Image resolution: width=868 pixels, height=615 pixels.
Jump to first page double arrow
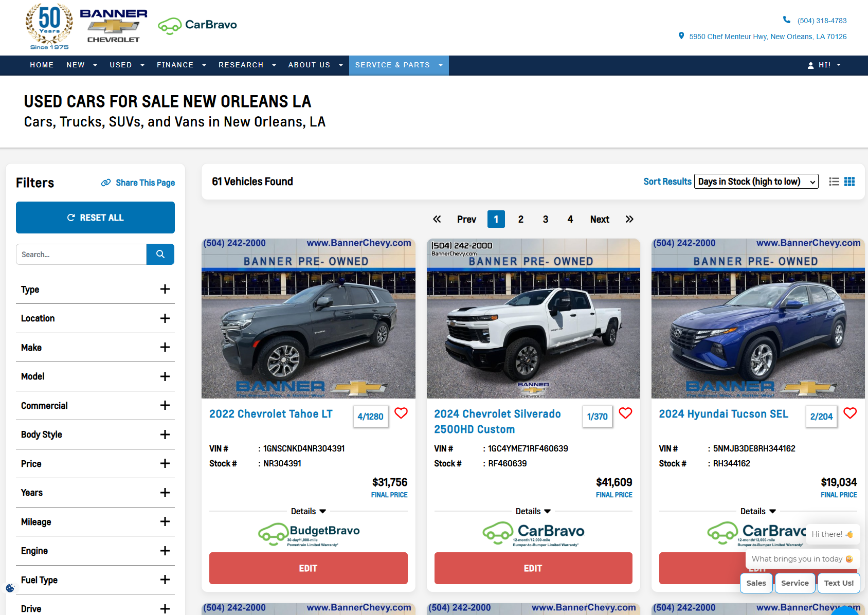(437, 219)
